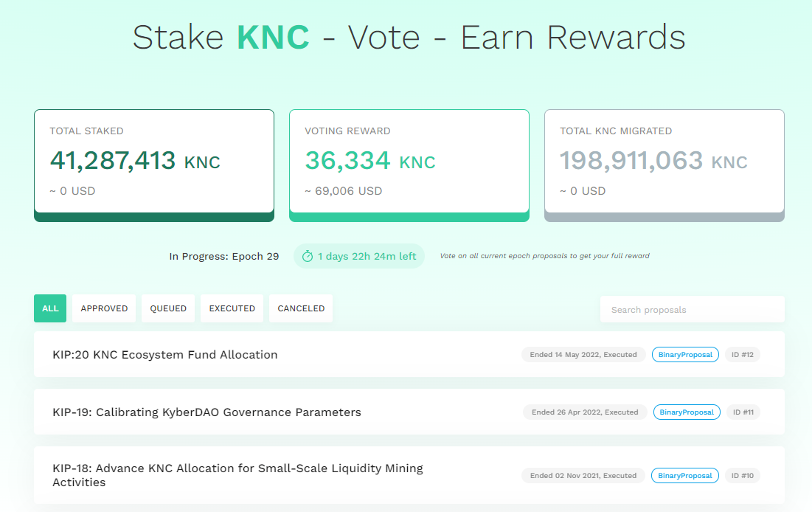View CANCELED proposals tab
812x512 pixels.
[x=301, y=308]
